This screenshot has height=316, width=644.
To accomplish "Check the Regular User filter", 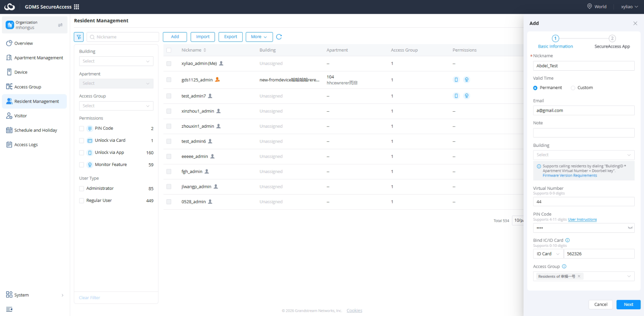I will (82, 201).
